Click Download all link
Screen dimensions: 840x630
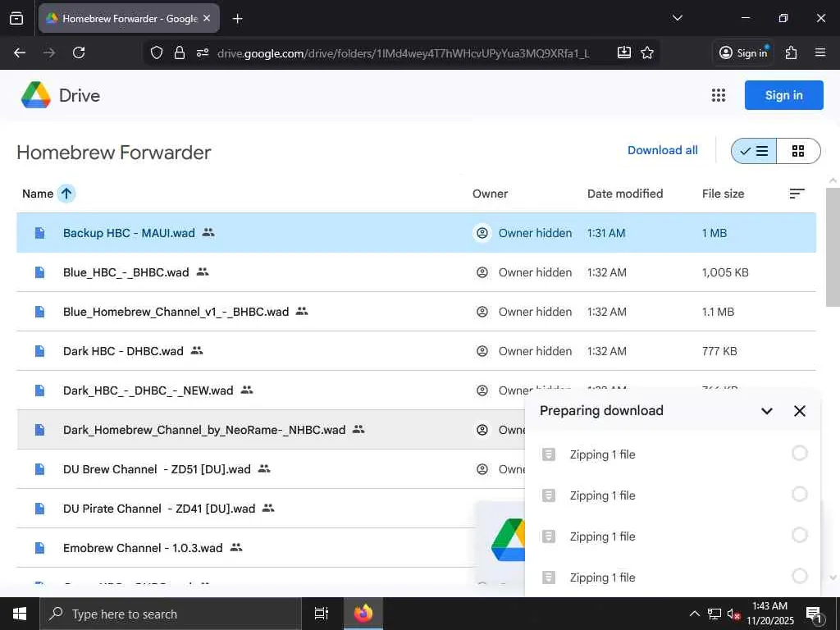(662, 151)
